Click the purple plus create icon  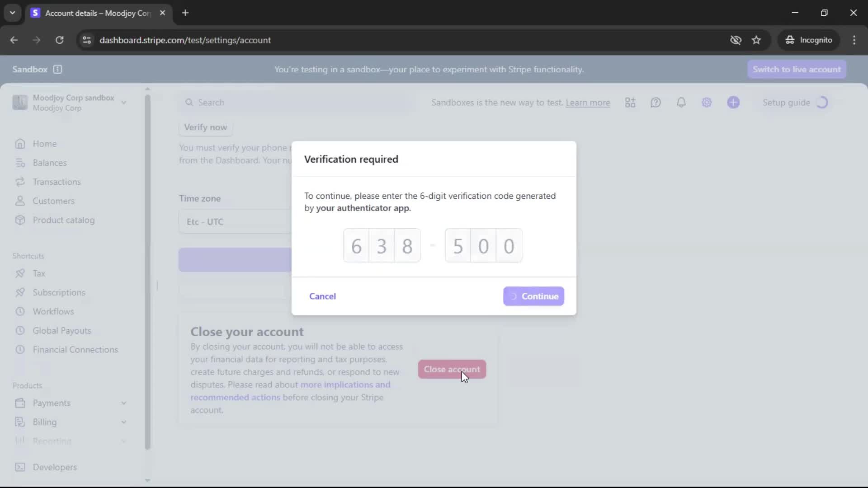tap(733, 103)
